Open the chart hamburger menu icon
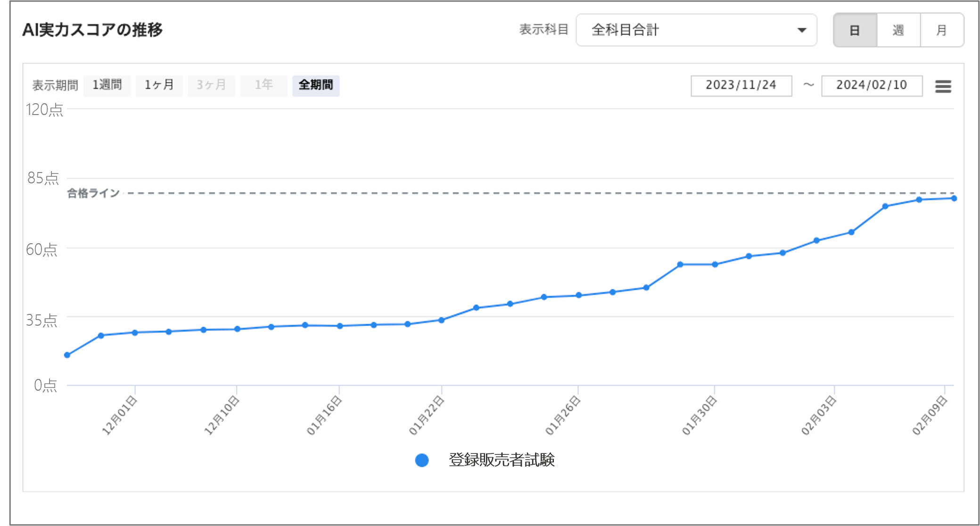 click(x=943, y=86)
